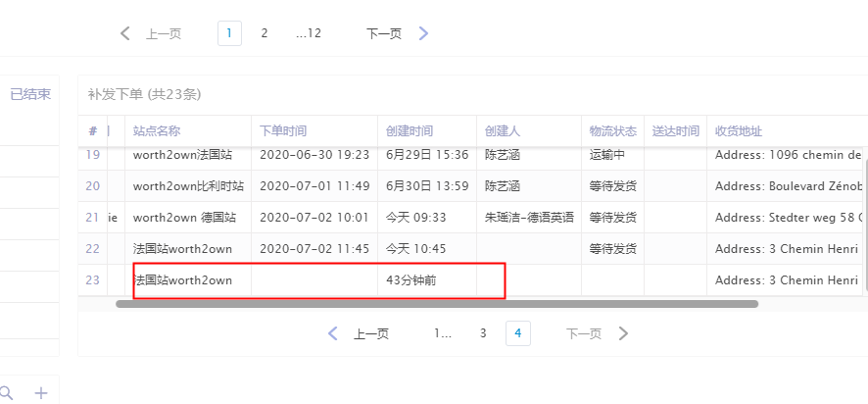Click the bottom next-page chevron arrow
Screen dimensions: 868x404
coord(623,333)
